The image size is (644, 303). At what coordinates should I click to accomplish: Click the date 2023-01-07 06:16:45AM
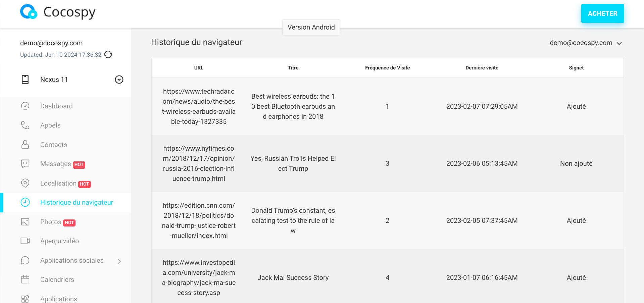(x=482, y=277)
